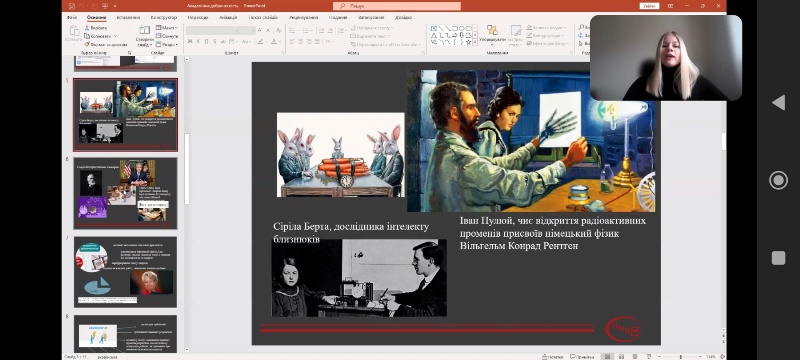Click the Find magnifier icon in the editing group
The width and height of the screenshot is (800, 360).
[x=583, y=27]
